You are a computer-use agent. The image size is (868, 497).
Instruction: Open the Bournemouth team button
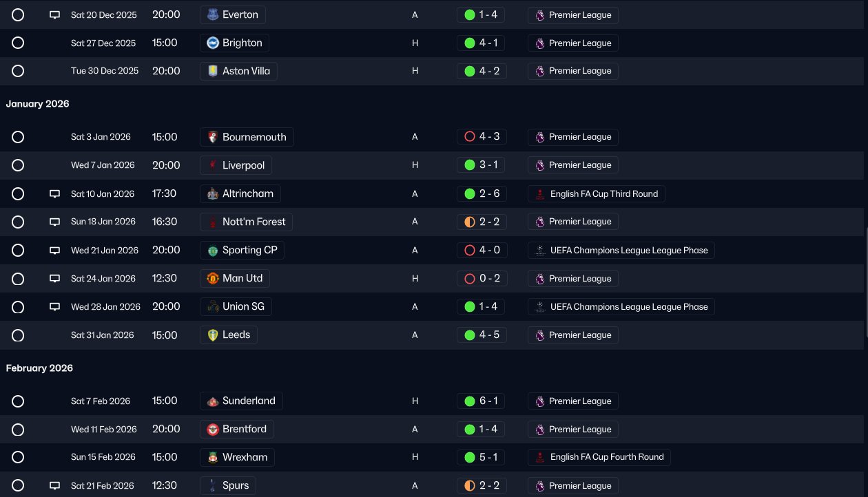click(x=247, y=137)
